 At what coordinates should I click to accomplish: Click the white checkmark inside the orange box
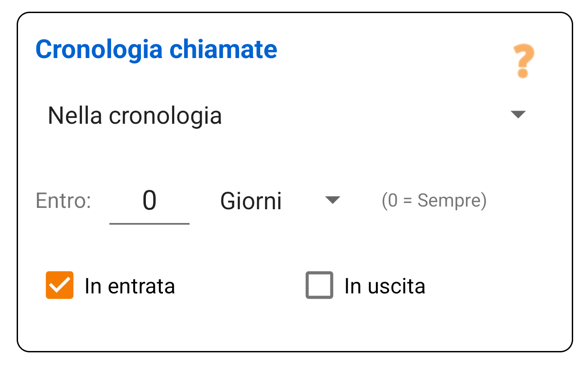[x=59, y=285]
